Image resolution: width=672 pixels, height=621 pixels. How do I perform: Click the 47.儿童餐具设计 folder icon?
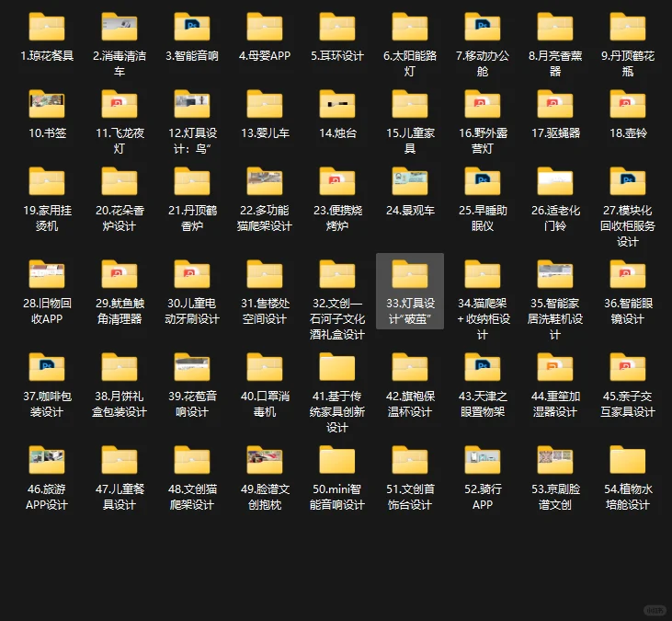[120, 460]
